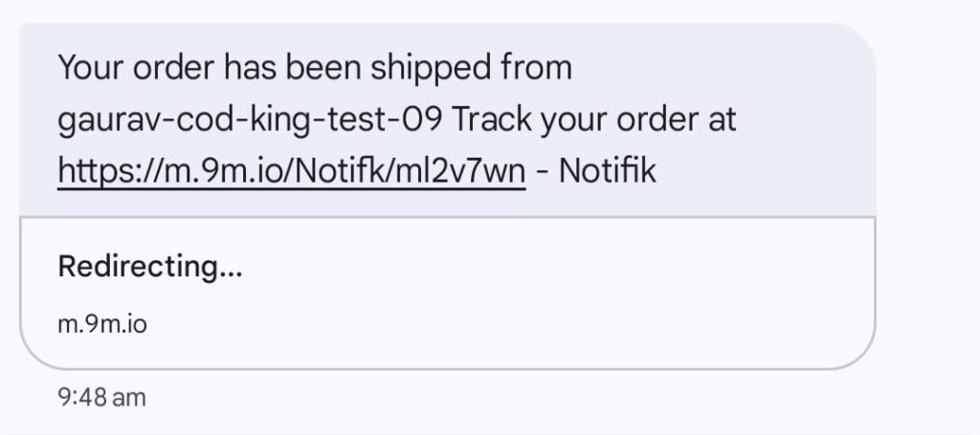Click the Notifik signature text

[608, 172]
